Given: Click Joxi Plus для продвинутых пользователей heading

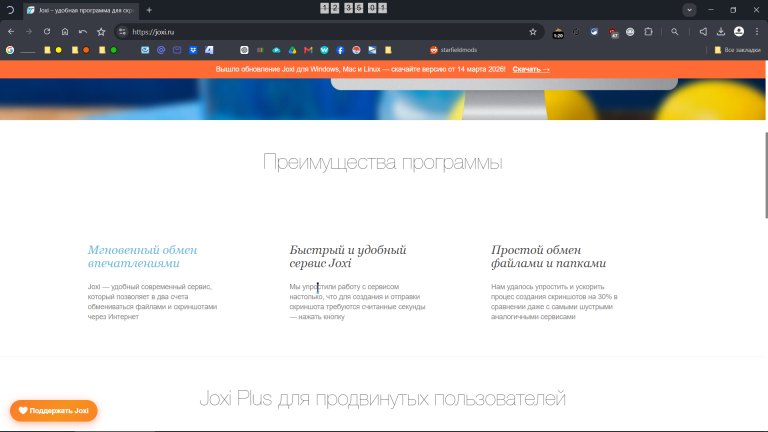Looking at the screenshot, I should [x=383, y=398].
